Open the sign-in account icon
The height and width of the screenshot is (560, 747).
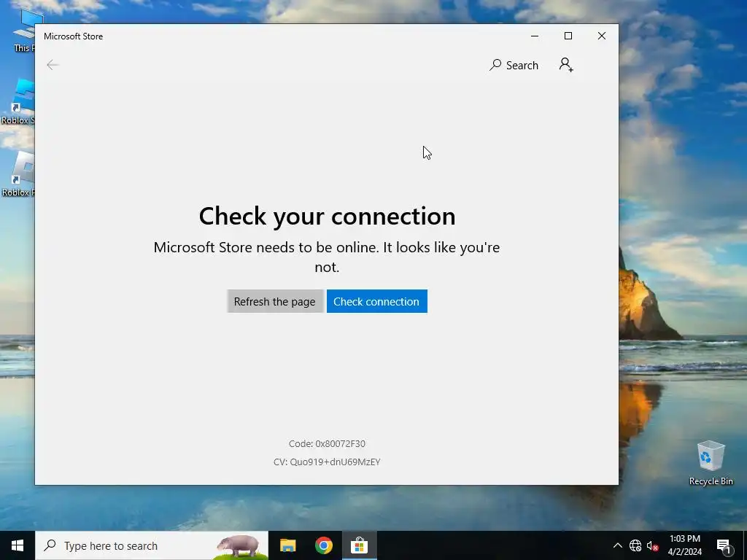[x=566, y=65]
